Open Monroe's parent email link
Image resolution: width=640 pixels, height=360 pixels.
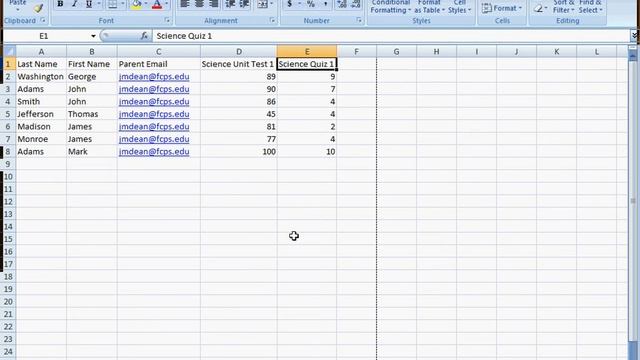tap(154, 139)
